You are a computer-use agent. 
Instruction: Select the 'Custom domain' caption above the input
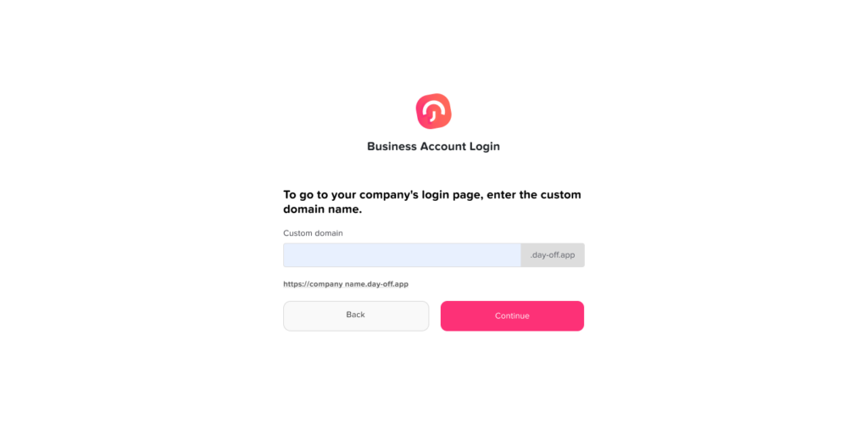[x=313, y=233]
